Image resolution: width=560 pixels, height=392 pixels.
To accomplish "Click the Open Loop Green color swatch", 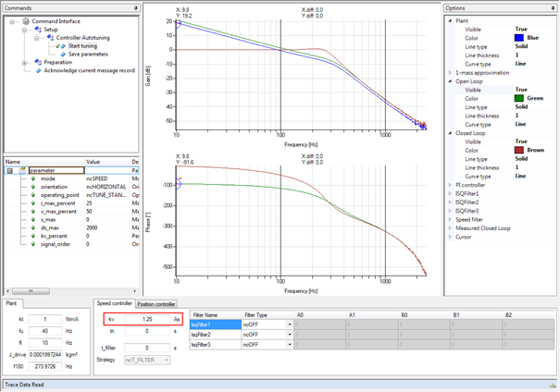I will (x=519, y=98).
